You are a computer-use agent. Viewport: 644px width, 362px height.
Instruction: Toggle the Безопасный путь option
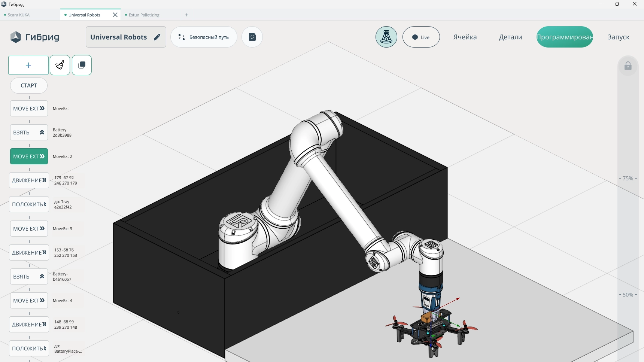pos(204,37)
